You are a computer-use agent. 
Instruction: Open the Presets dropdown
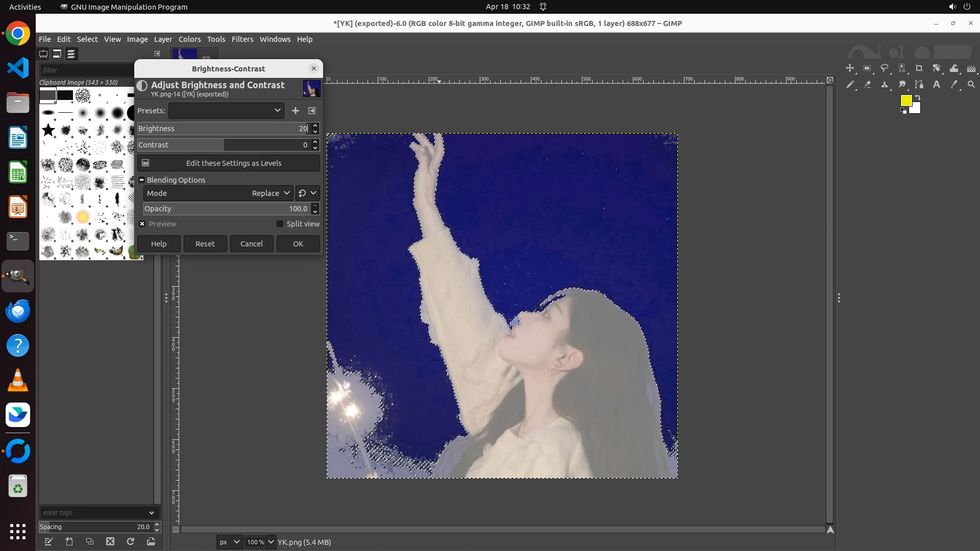point(226,111)
